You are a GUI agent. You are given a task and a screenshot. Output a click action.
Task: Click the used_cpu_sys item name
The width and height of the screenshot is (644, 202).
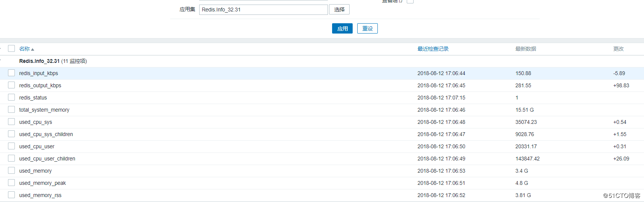[x=35, y=122]
